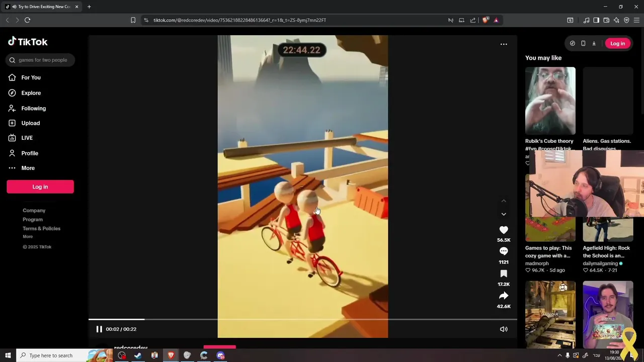The width and height of the screenshot is (644, 362).
Task: Open the Agefield High video title
Action: pyautogui.click(x=606, y=252)
